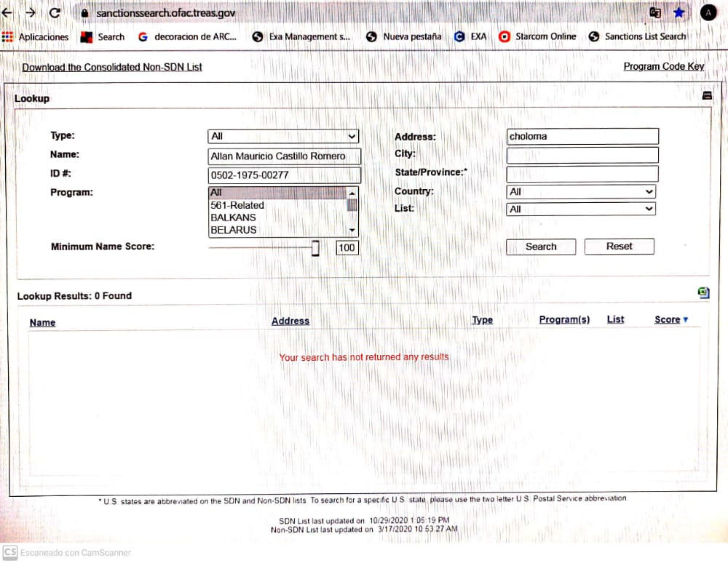
Task: Export results using the Excel icon
Action: coord(703,292)
